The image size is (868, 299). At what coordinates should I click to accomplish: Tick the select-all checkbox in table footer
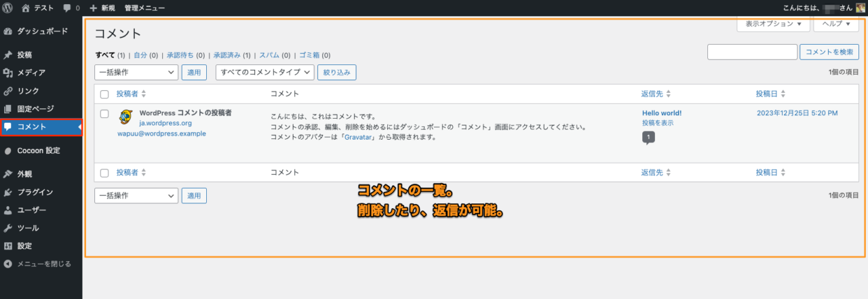point(104,173)
